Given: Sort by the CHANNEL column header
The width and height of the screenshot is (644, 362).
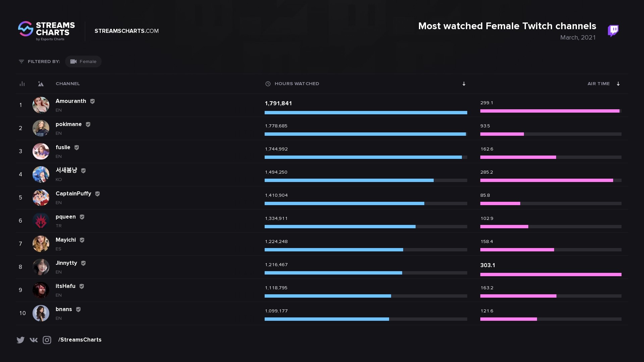Looking at the screenshot, I should pos(68,84).
